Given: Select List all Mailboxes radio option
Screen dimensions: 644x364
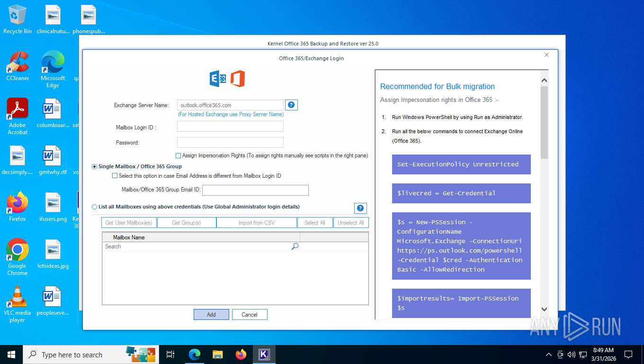Looking at the screenshot, I should point(95,207).
